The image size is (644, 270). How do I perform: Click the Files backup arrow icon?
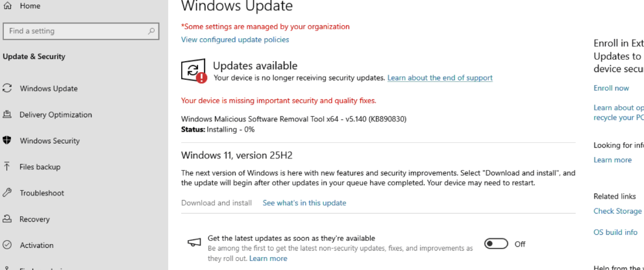tap(7, 167)
